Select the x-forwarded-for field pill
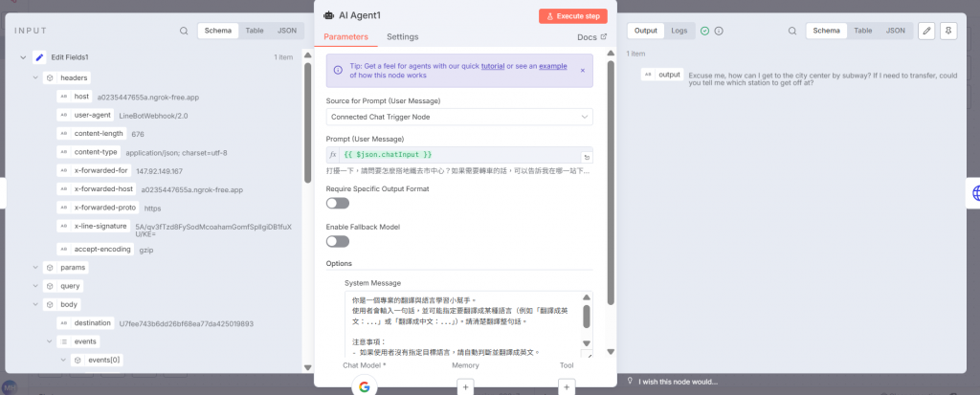This screenshot has height=395, width=980. [95, 170]
